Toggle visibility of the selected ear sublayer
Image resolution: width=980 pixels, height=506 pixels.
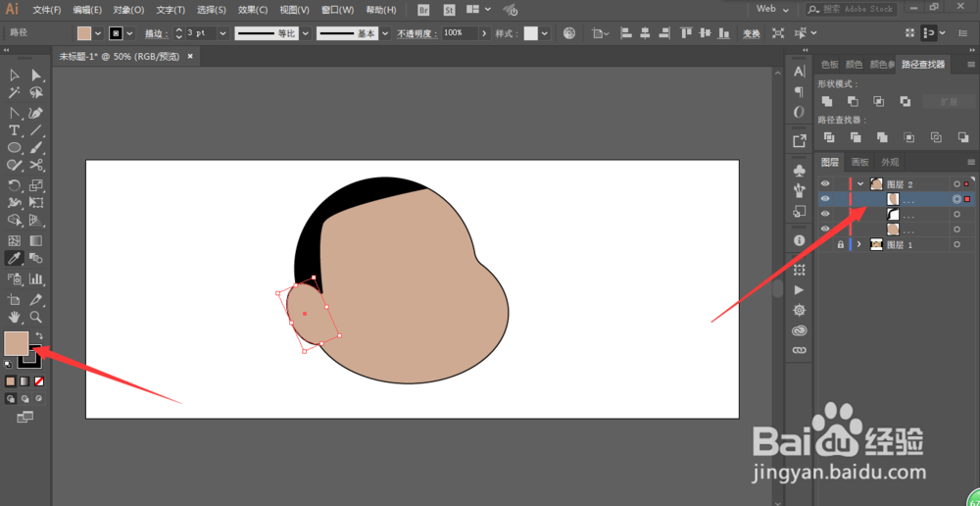[x=825, y=199]
